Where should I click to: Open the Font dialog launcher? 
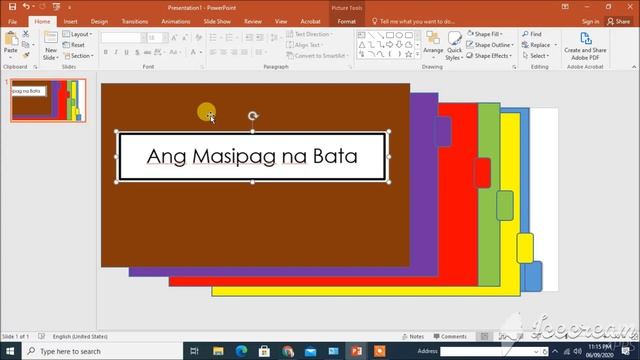coord(202,67)
